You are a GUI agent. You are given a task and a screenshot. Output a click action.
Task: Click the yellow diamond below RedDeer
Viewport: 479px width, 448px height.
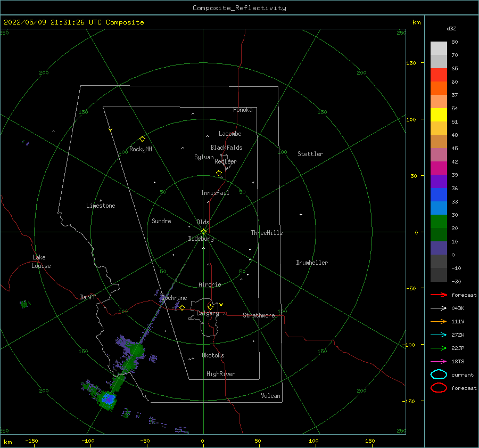point(219,173)
